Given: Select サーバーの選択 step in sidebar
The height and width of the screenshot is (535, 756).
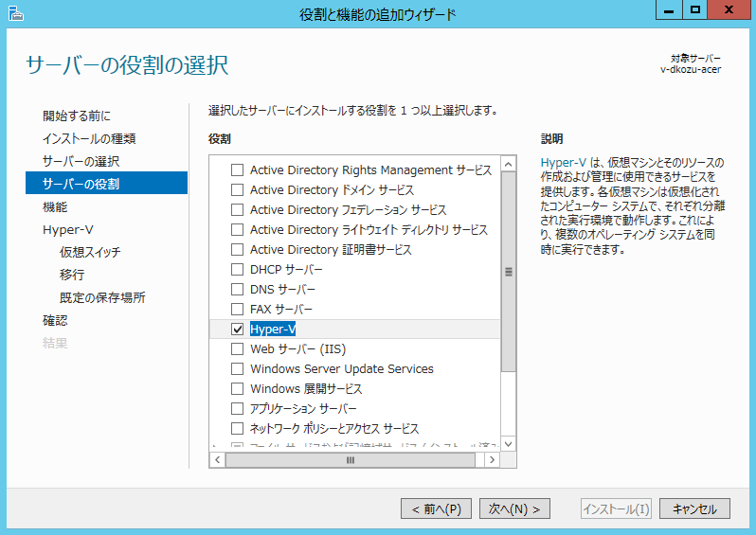Looking at the screenshot, I should [x=81, y=162].
